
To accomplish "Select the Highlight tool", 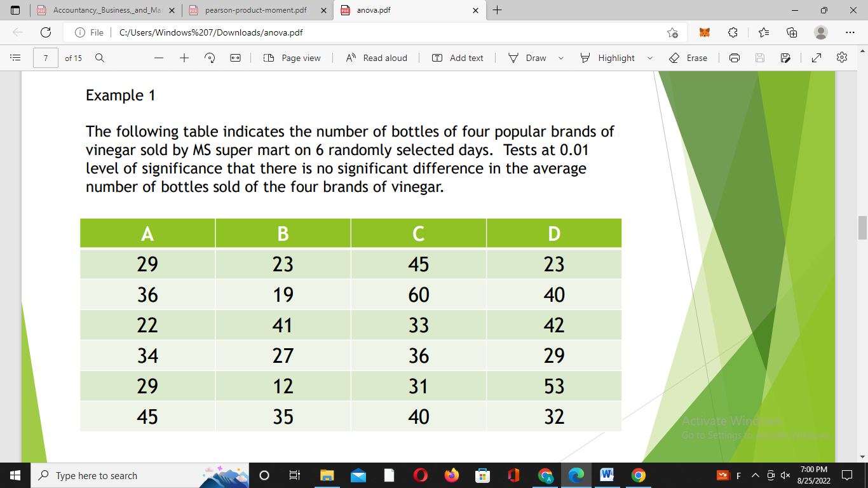I will coord(607,58).
